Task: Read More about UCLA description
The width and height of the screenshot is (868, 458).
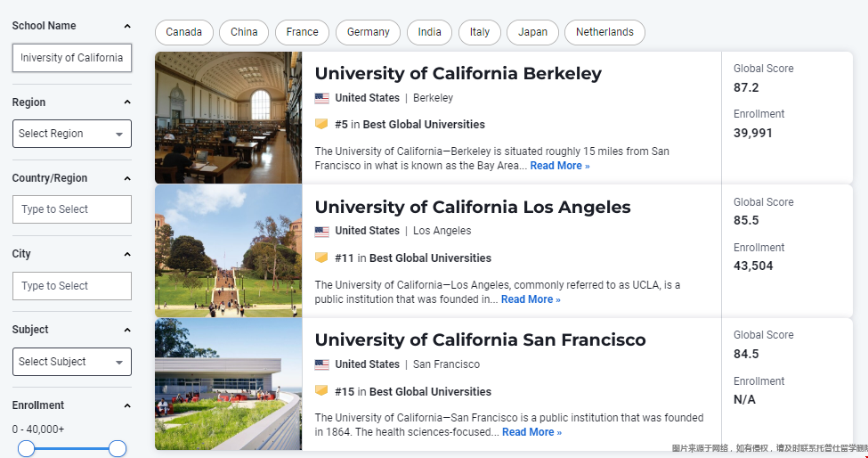Action: pyautogui.click(x=531, y=299)
